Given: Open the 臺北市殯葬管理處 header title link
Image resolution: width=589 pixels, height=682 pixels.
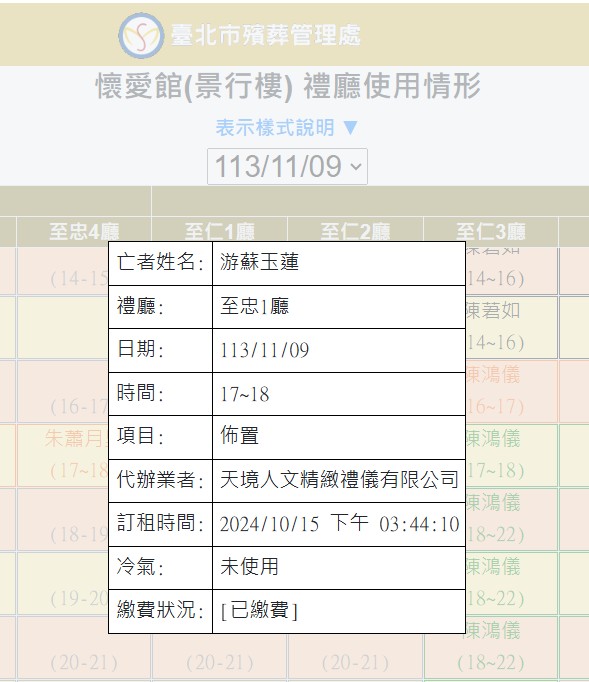Looking at the screenshot, I should coord(265,35).
